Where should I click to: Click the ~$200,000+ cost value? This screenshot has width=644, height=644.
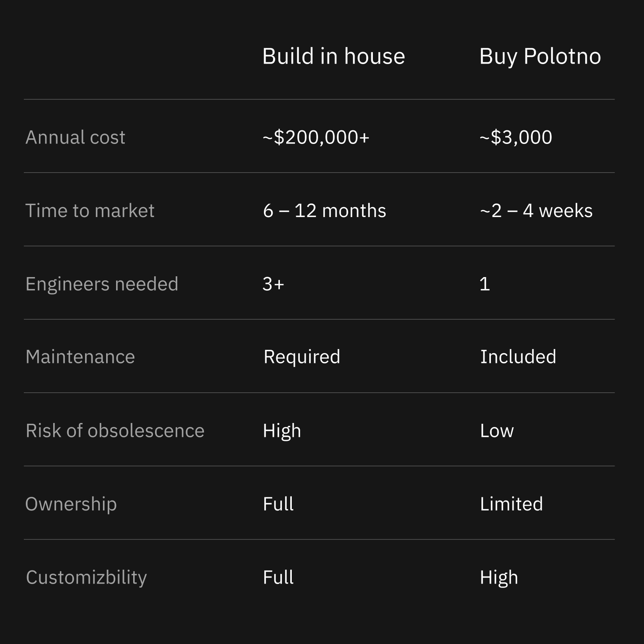(316, 137)
